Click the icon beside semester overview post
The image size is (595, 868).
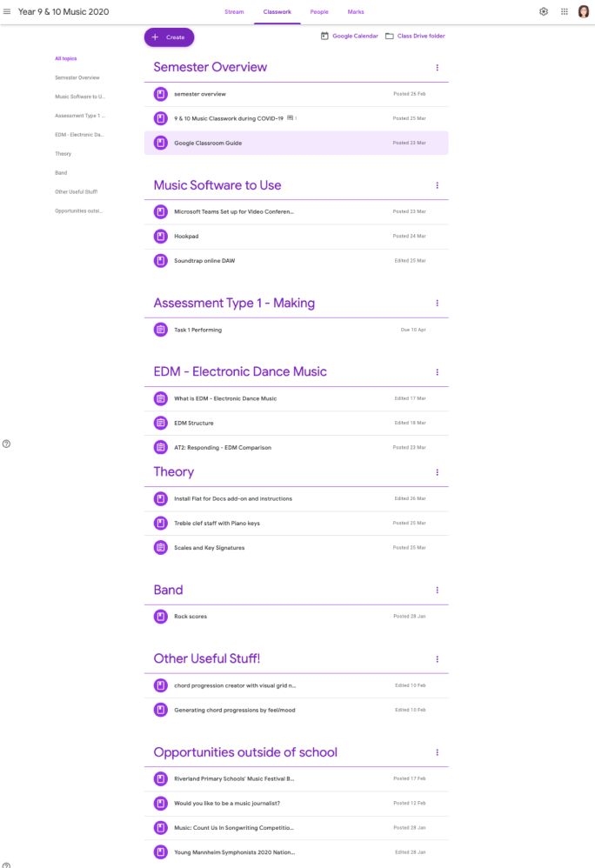point(161,93)
